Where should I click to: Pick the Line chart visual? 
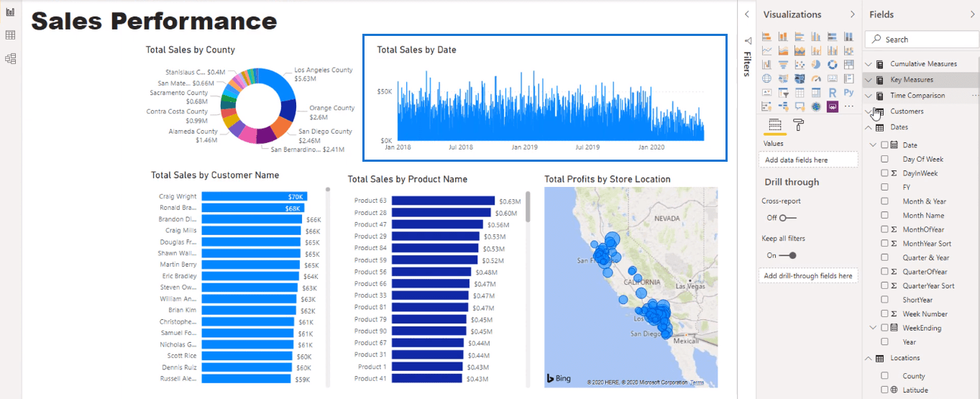tap(766, 50)
